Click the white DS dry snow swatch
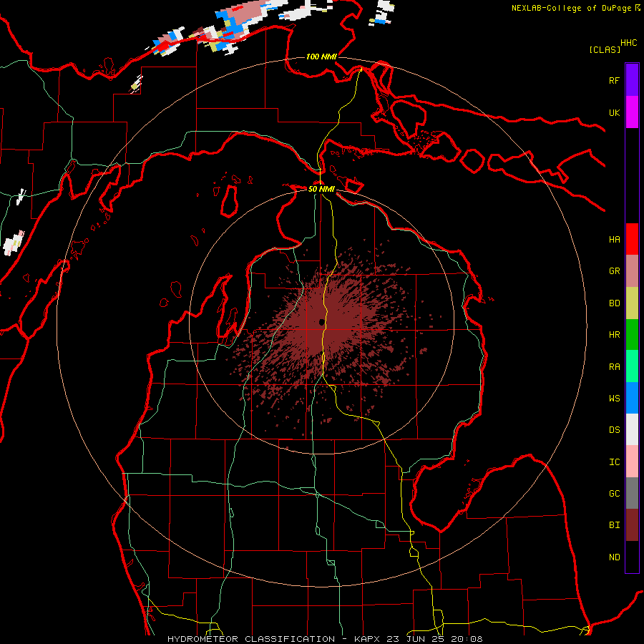 click(x=632, y=429)
